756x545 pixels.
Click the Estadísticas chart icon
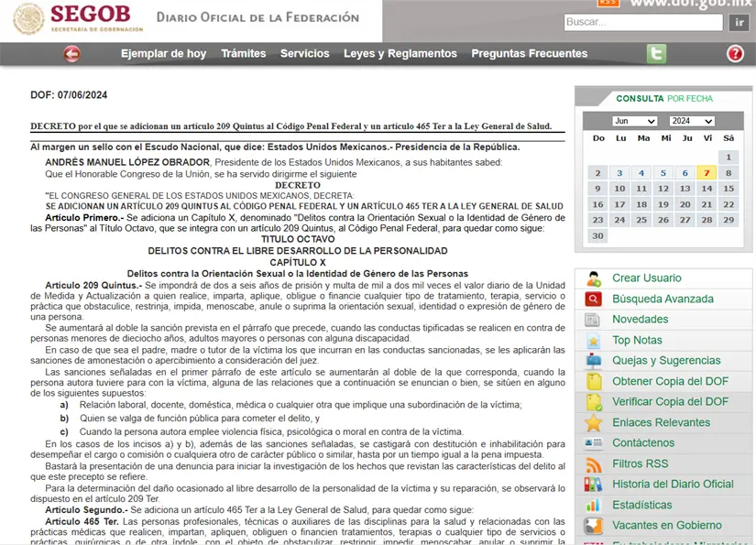[x=594, y=506]
